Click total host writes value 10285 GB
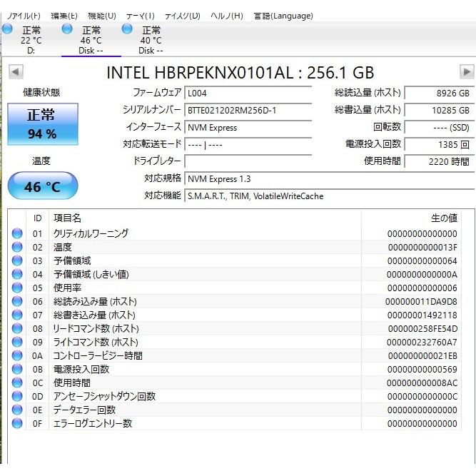This screenshot has height=476, width=476. 439,110
